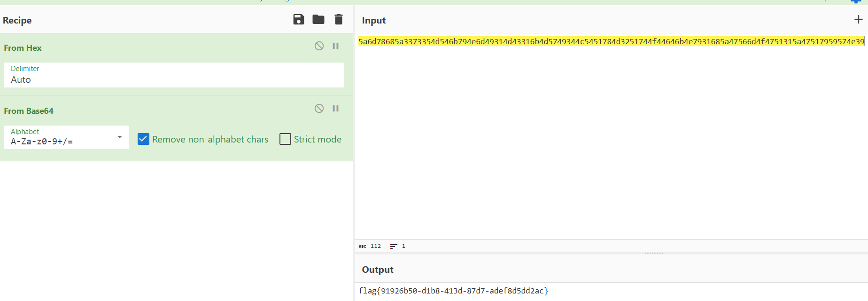Viewport: 868px width, 301px height.
Task: Set breakpoint on From Base64 operation
Action: pos(336,109)
